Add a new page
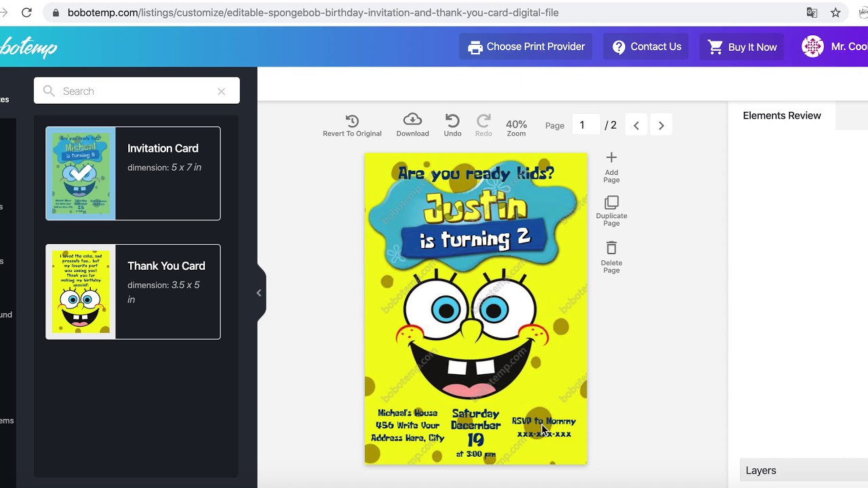This screenshot has height=488, width=868. pos(612,167)
